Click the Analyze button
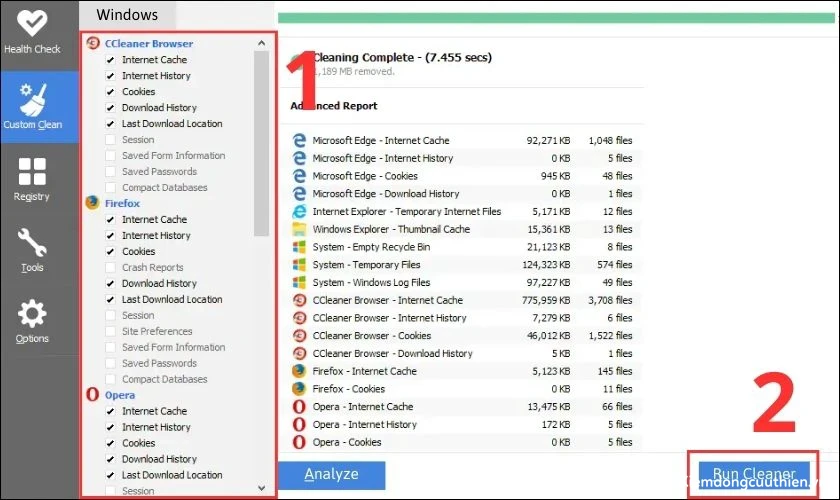 coord(332,475)
